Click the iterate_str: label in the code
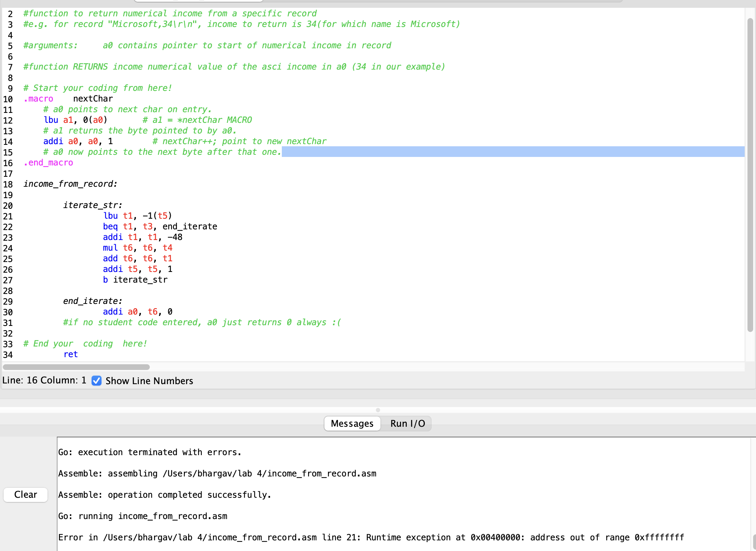 (x=92, y=205)
